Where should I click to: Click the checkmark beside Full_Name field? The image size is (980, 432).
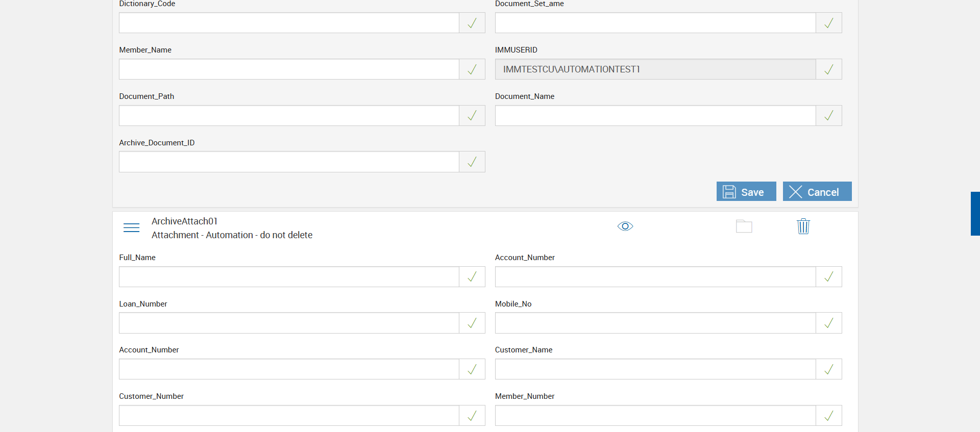472,277
